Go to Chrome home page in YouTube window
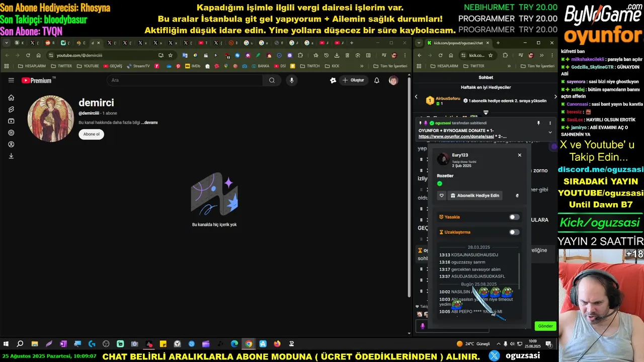This screenshot has height=362, width=644. pos(39,55)
